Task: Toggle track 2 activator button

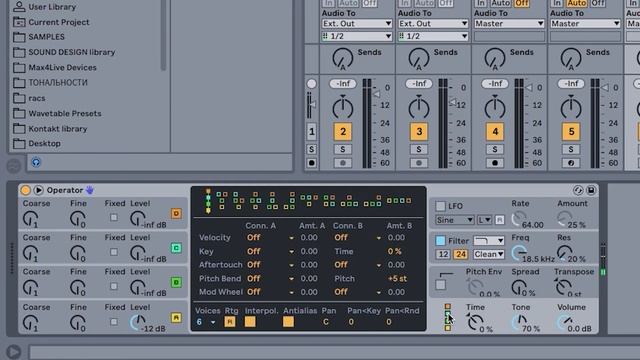Action: (342, 131)
